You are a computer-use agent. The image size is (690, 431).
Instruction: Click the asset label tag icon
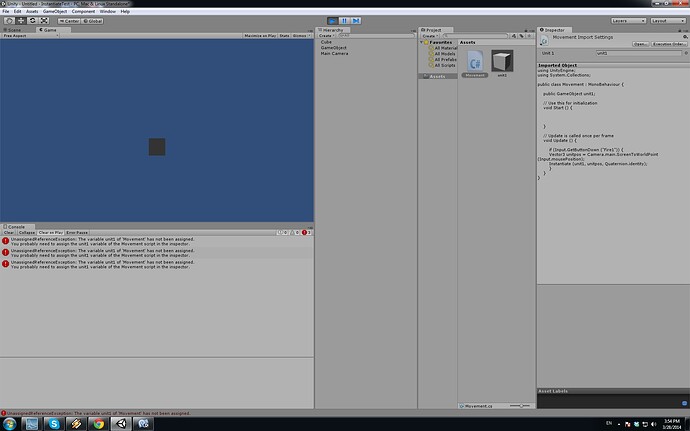(684, 403)
